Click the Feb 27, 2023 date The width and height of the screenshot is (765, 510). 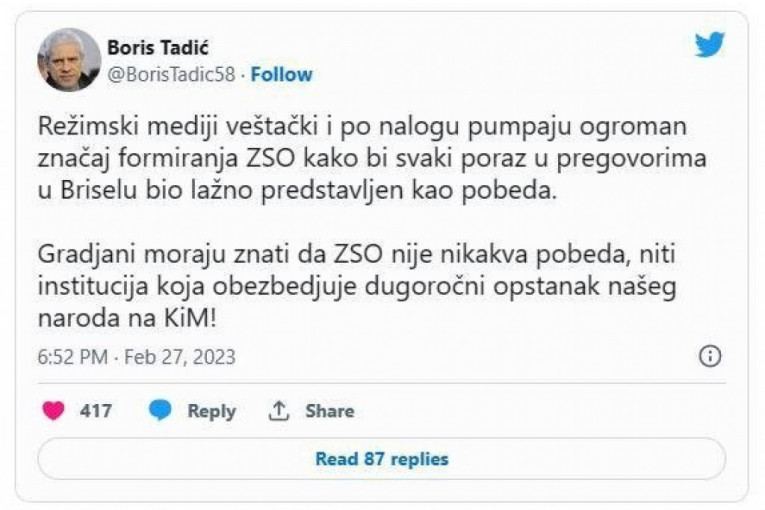coord(180,357)
